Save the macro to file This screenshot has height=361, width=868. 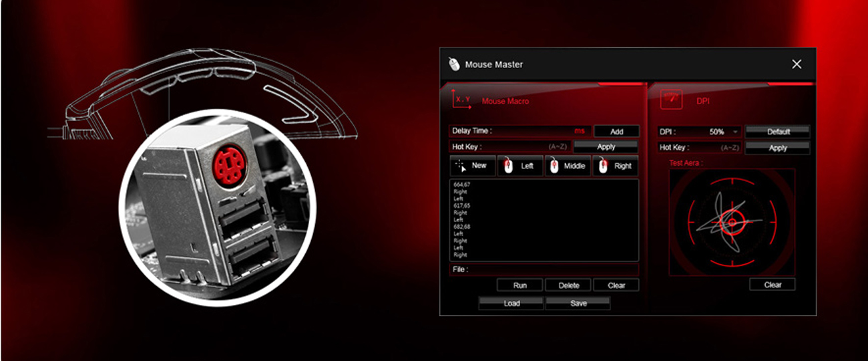(x=578, y=304)
